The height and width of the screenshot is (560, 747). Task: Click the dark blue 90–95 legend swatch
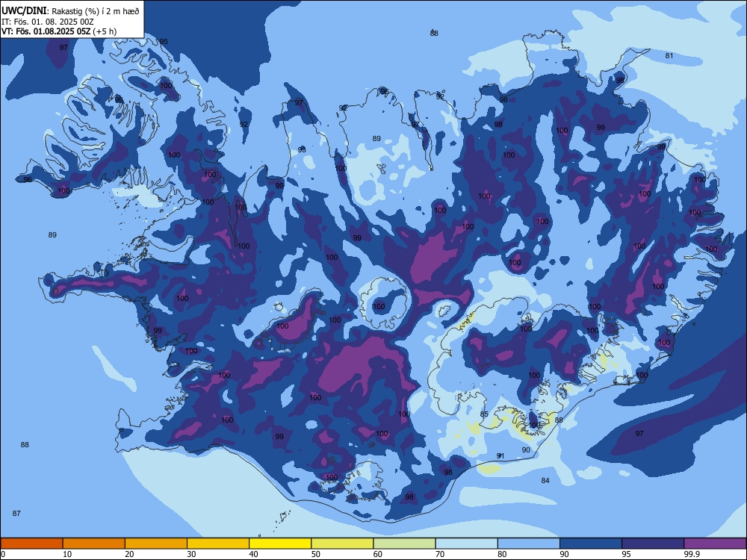click(591, 544)
